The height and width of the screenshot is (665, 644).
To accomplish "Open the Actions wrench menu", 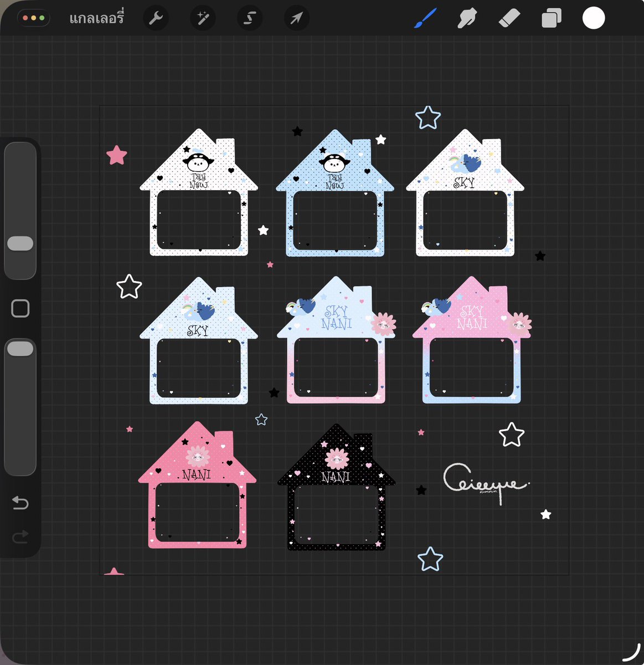I will [x=156, y=19].
